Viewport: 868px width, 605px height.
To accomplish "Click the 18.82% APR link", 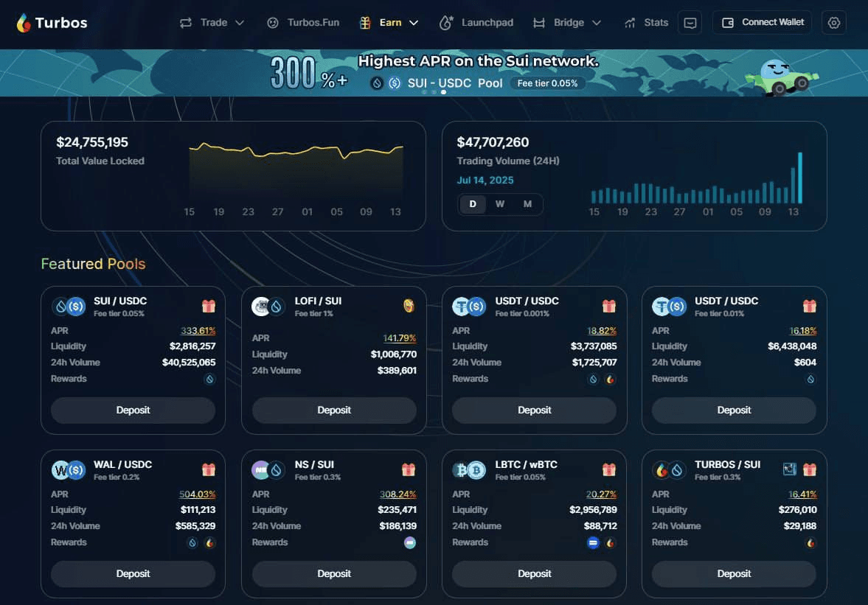I will (x=602, y=331).
